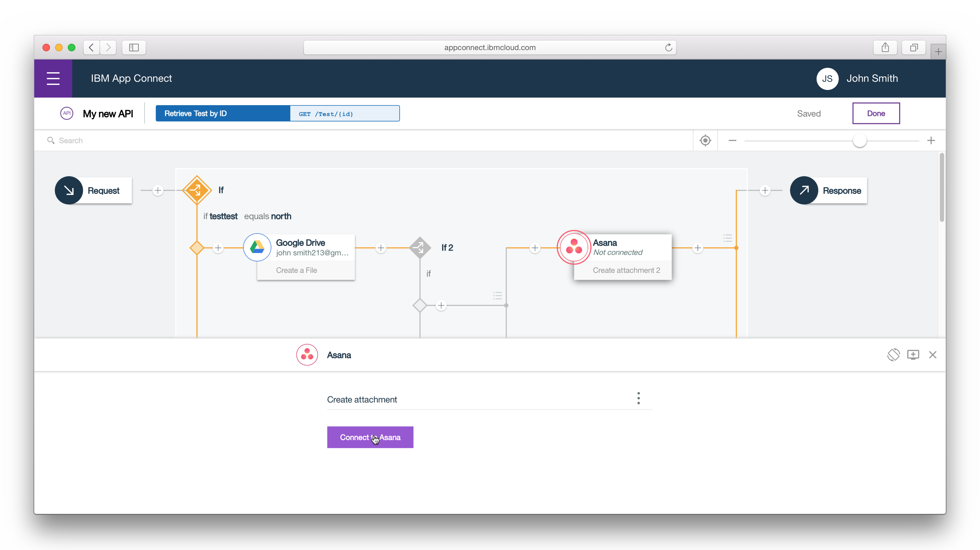Click the Done button

876,113
